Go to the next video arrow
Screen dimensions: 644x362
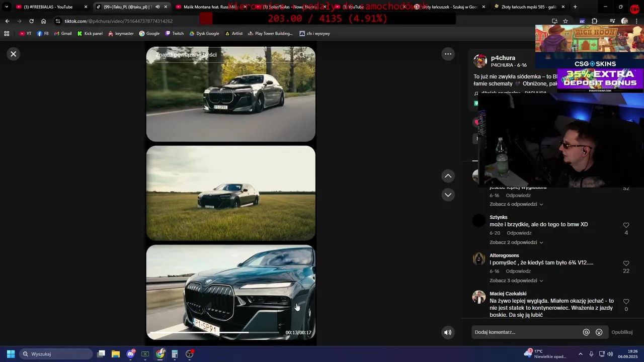[x=448, y=195]
